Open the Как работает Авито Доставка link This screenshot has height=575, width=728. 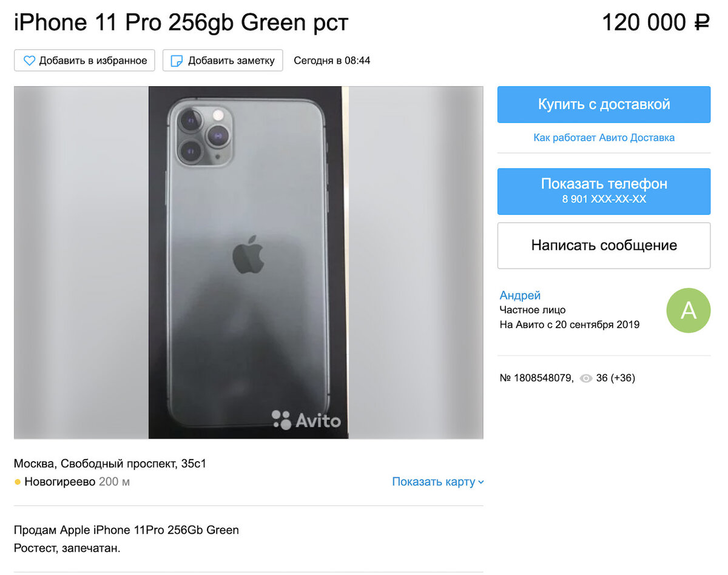604,138
